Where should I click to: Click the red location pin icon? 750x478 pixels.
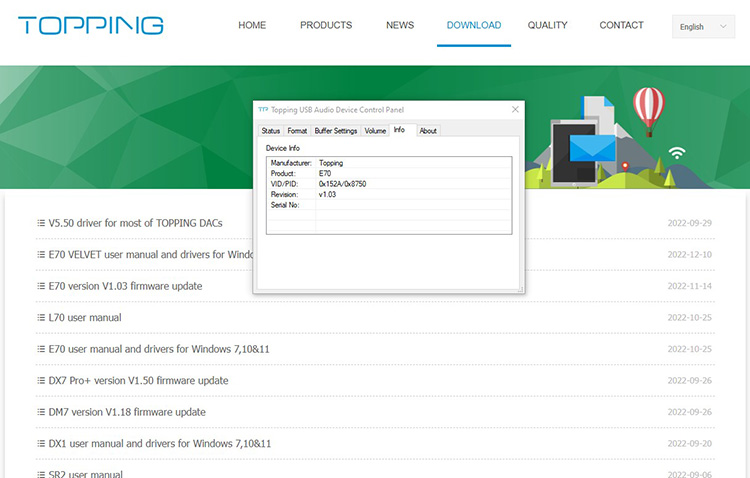pos(625,167)
